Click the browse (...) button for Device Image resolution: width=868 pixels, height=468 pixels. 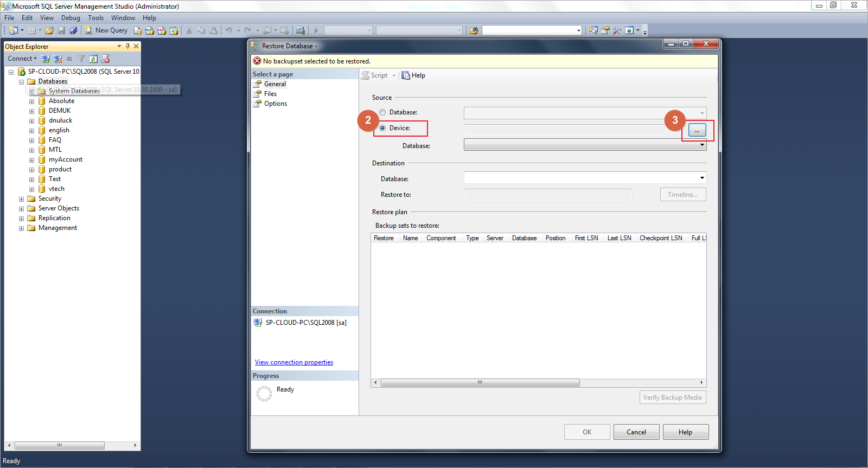697,130
